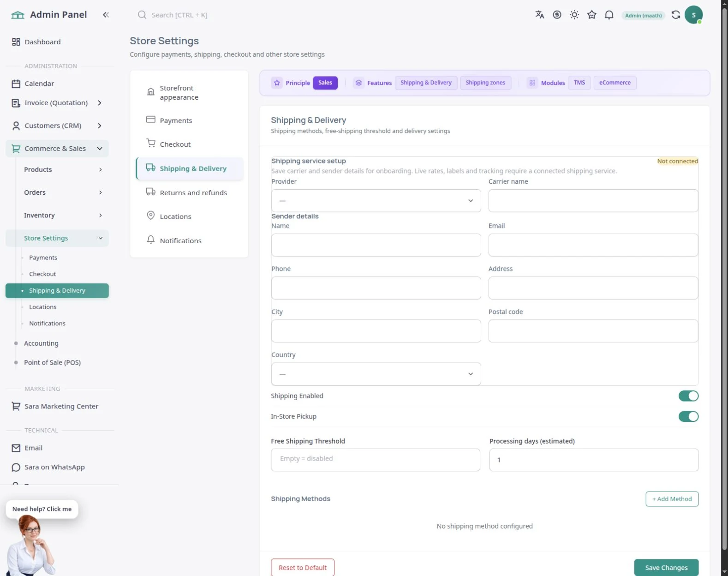Click the user avatar S icon

tap(693, 15)
